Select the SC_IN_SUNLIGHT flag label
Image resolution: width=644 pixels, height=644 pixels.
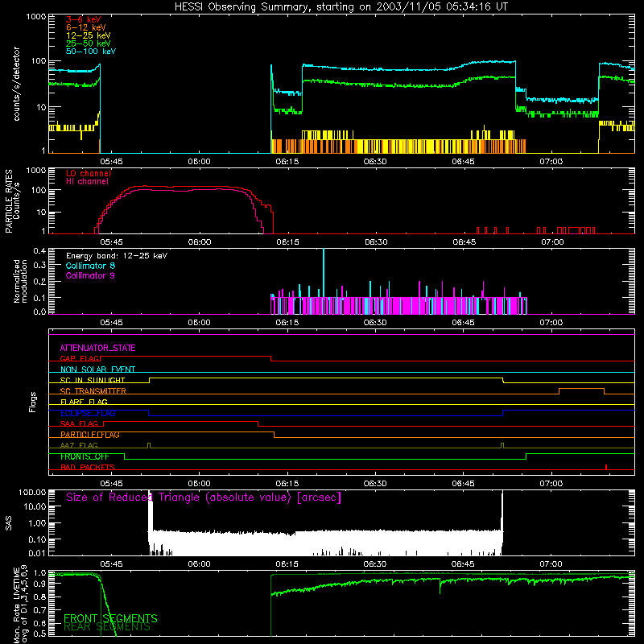click(x=93, y=380)
